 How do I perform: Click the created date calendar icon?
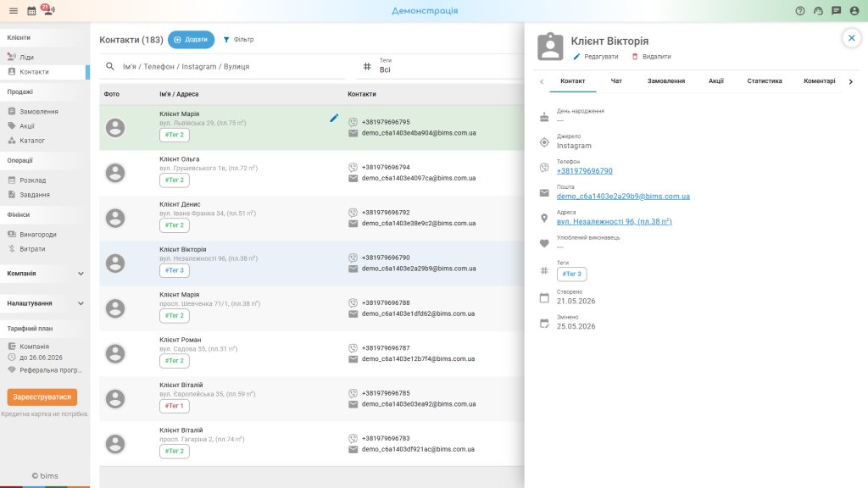pyautogui.click(x=544, y=298)
